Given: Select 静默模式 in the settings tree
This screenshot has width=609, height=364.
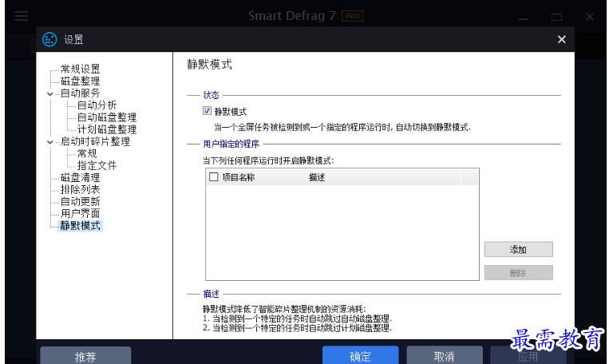Looking at the screenshot, I should (81, 226).
